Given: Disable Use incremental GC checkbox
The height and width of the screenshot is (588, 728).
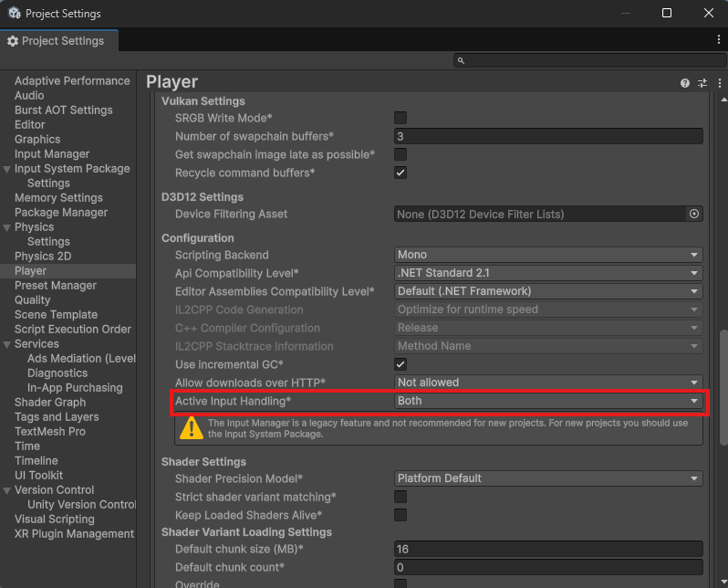Looking at the screenshot, I should pyautogui.click(x=400, y=364).
